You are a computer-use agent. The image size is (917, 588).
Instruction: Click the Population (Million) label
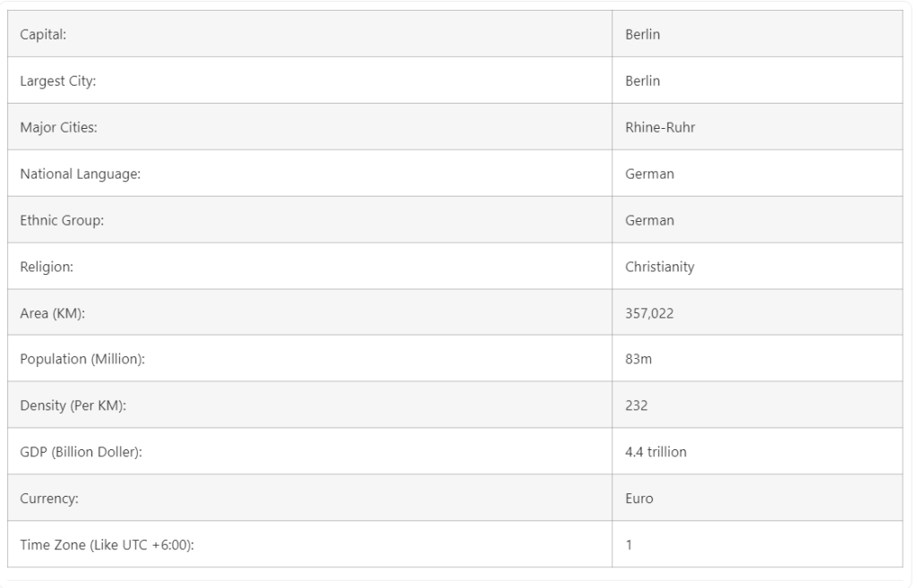point(82,359)
